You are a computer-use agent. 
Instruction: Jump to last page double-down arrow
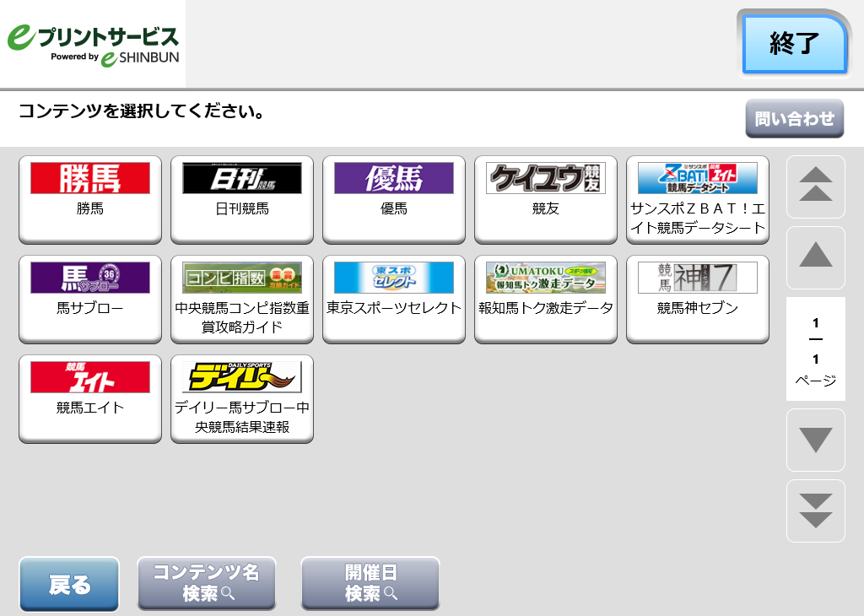(x=816, y=511)
